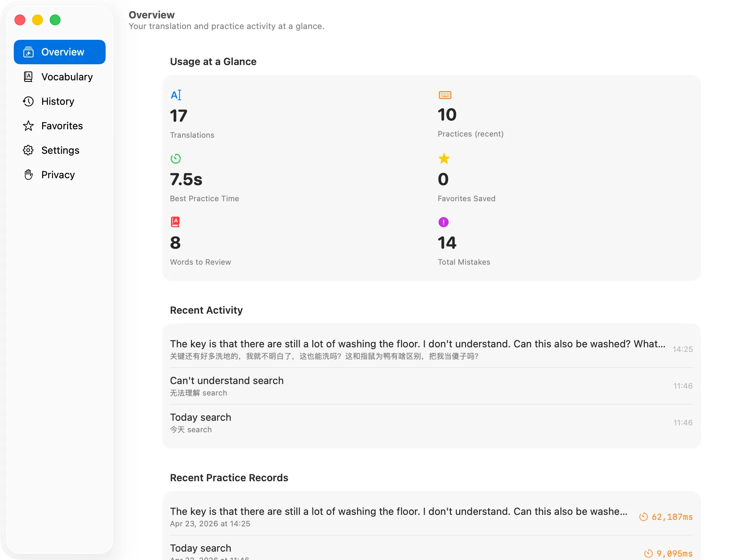Click the Words to Review label
The width and height of the screenshot is (750, 560).
pyautogui.click(x=201, y=262)
